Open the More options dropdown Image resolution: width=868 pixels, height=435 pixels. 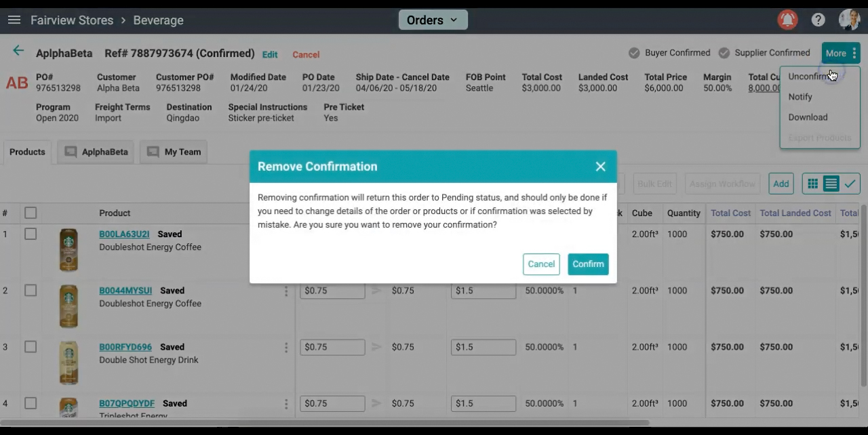pyautogui.click(x=841, y=54)
